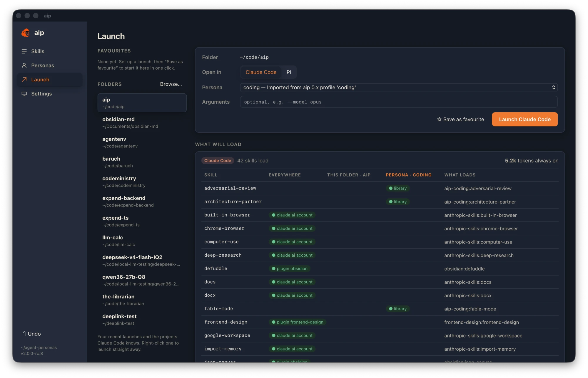
Task: Select the agentenv folder
Action: [x=142, y=142]
